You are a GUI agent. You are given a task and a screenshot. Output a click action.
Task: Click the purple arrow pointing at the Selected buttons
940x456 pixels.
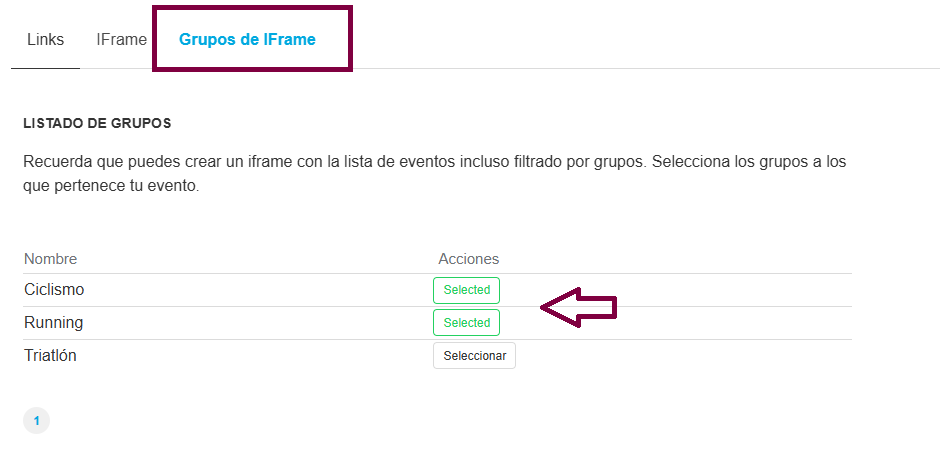point(579,308)
